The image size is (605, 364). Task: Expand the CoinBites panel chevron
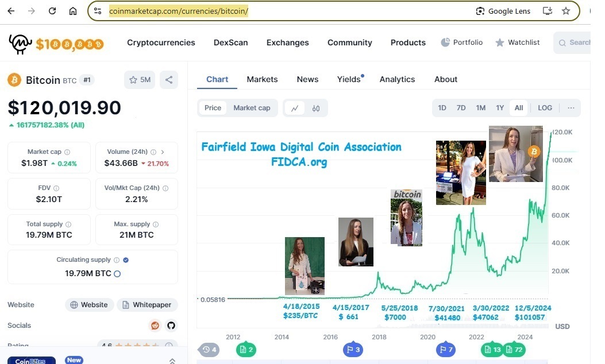coord(172,361)
